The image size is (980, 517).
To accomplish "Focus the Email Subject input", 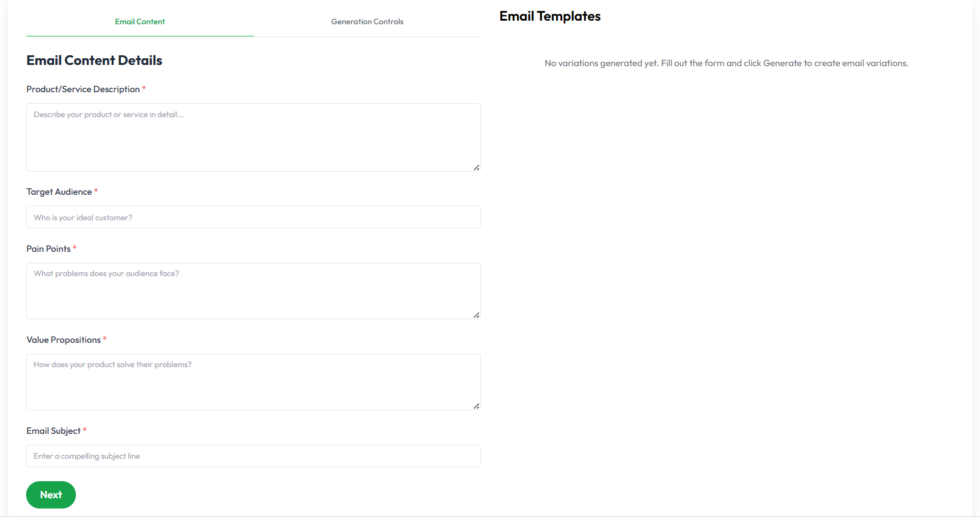I will pyautogui.click(x=253, y=456).
